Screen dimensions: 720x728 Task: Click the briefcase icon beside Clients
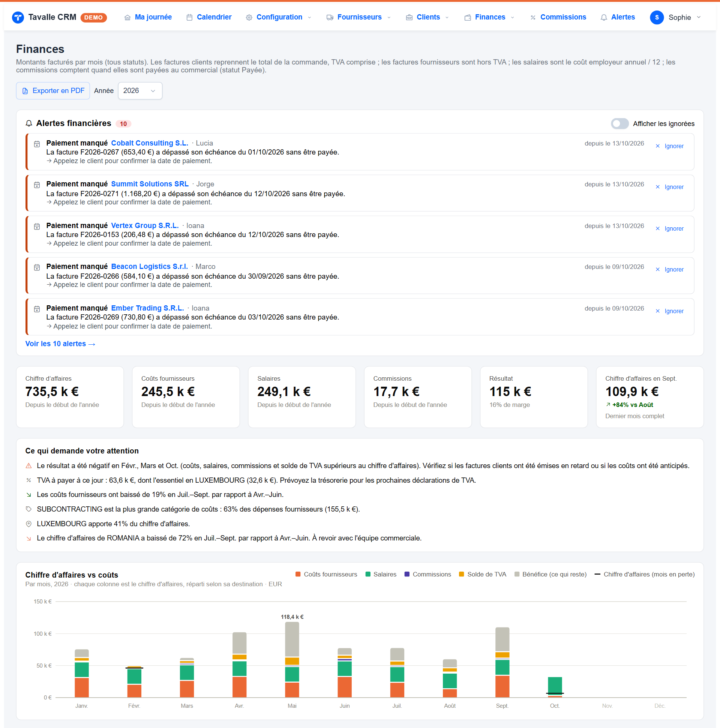pos(409,18)
